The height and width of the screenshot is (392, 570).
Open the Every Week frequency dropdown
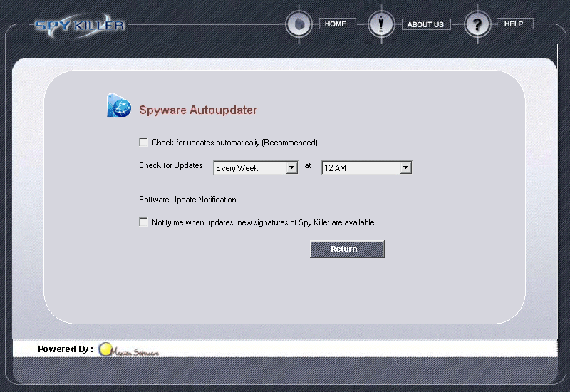coord(256,168)
